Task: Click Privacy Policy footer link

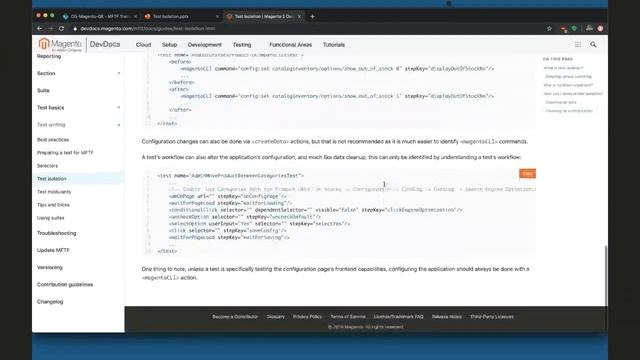Action: point(307,317)
